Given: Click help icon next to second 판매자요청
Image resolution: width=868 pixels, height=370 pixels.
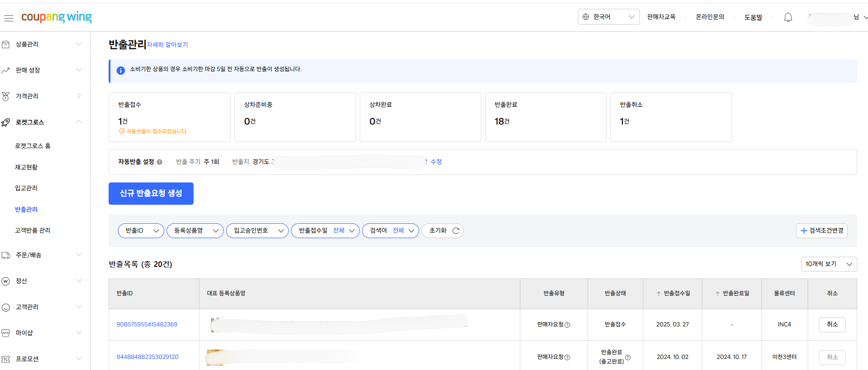Looking at the screenshot, I should (x=567, y=357).
